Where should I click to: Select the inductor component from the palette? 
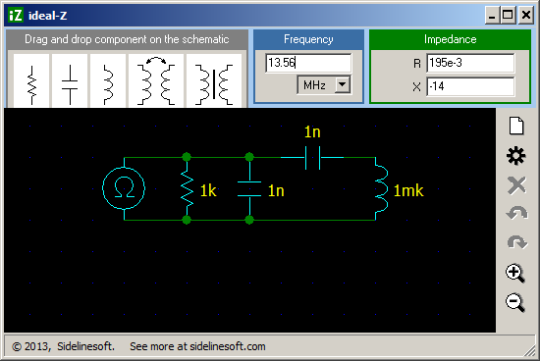108,81
